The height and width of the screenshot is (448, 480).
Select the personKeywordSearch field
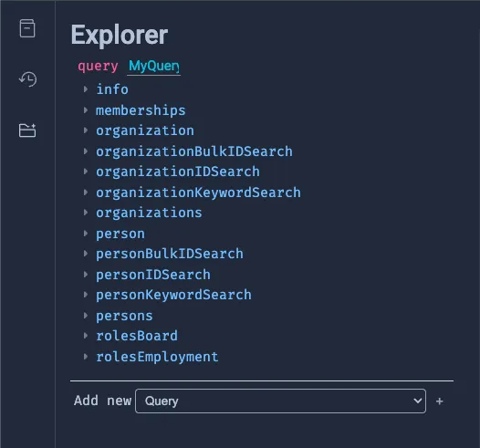[173, 295]
